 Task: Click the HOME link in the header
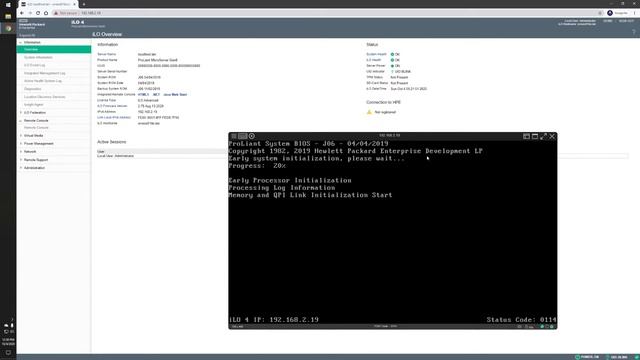tap(607, 21)
